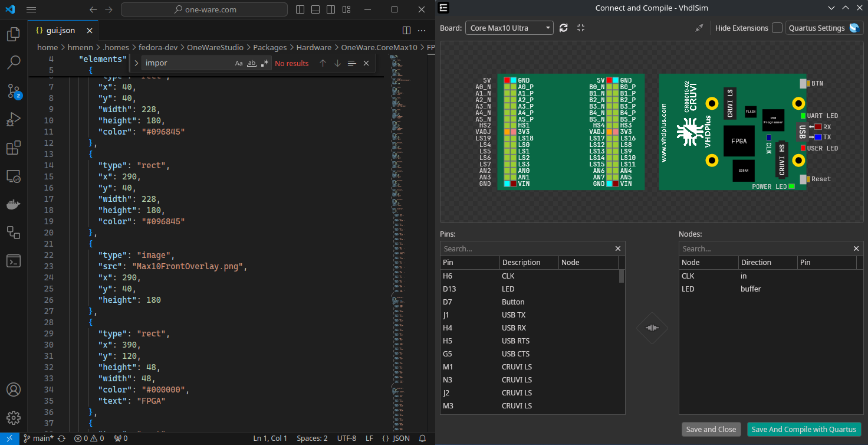Screen dimensions: 868x445
Task: Split the editor right
Action: [406, 31]
